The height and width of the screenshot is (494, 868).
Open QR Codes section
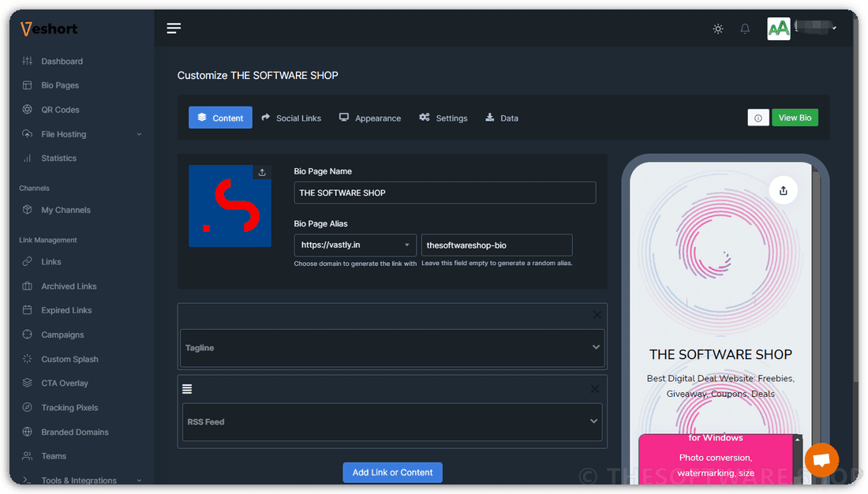(60, 110)
